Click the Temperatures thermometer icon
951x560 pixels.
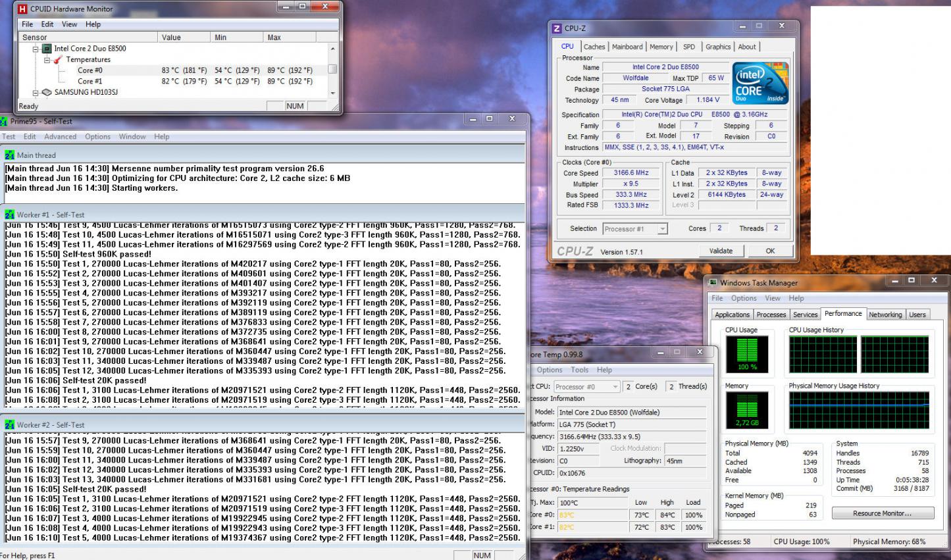click(x=58, y=60)
